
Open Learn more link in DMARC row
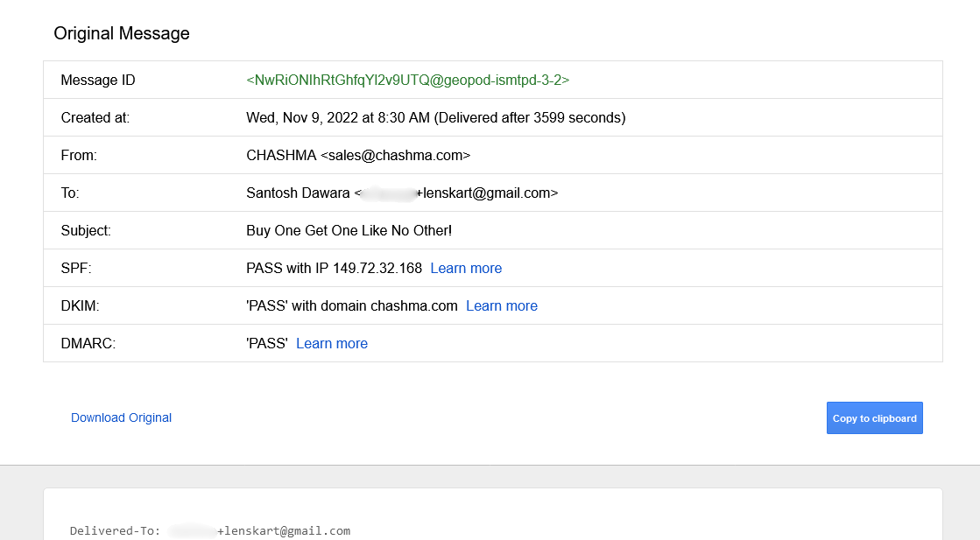coord(332,343)
